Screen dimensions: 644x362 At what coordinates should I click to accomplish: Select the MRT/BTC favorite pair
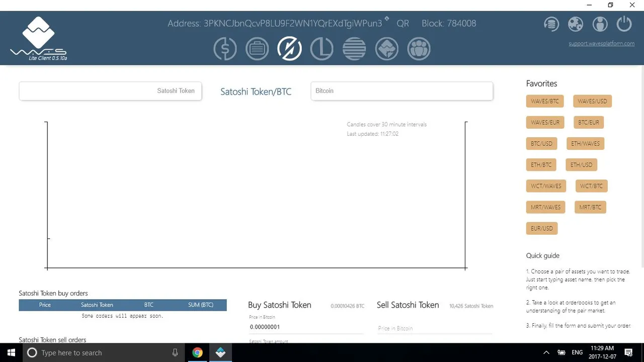(x=591, y=207)
